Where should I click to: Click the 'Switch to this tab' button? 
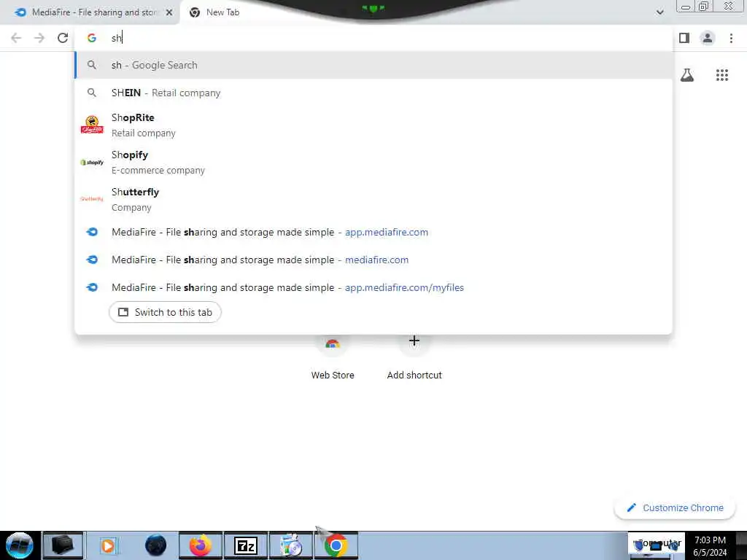click(165, 312)
